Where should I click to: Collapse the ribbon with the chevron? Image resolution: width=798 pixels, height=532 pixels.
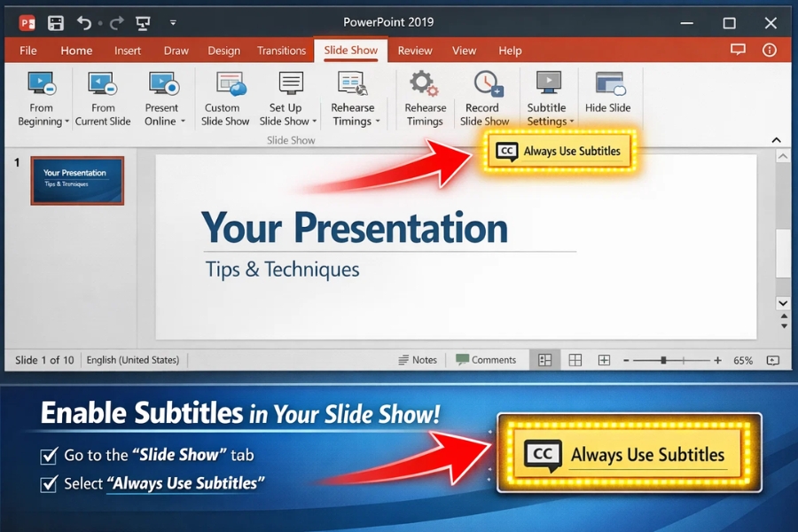coord(776,139)
